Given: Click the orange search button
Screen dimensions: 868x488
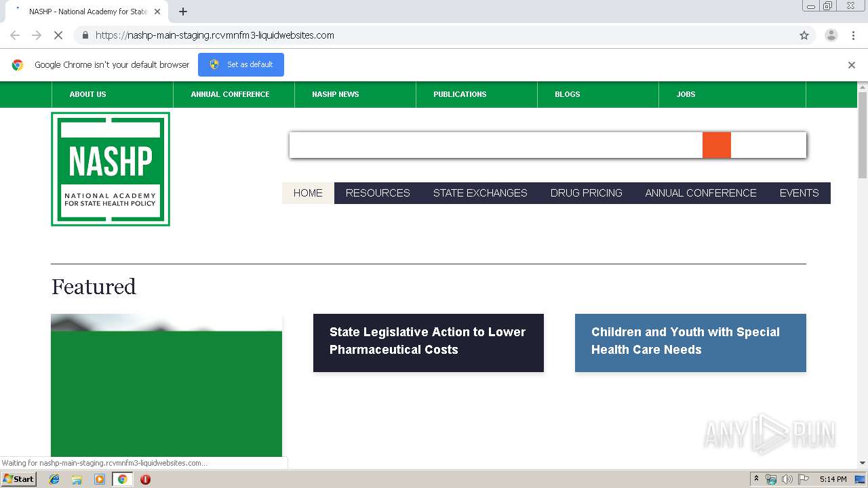Looking at the screenshot, I should [x=717, y=145].
